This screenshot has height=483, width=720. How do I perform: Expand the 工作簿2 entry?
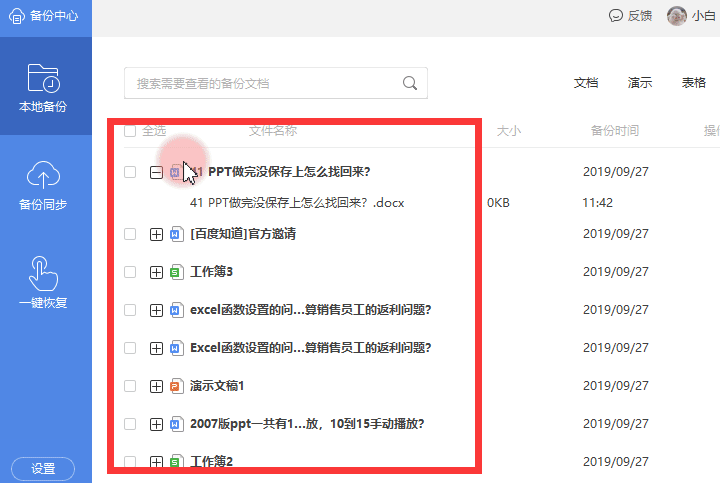(x=156, y=461)
